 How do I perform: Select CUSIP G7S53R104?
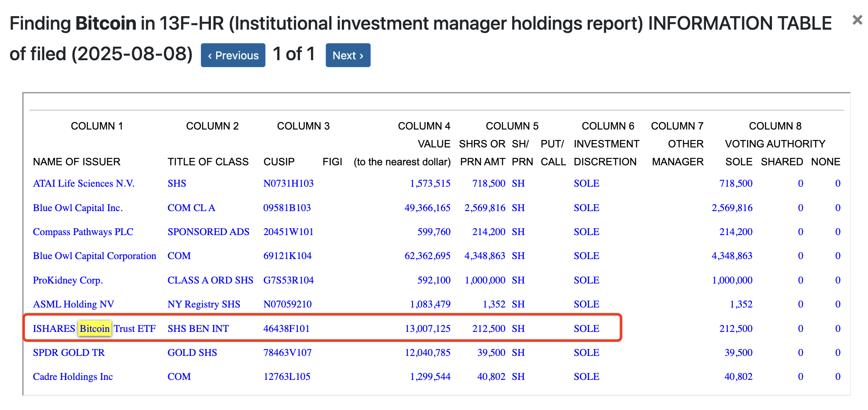pos(289,280)
